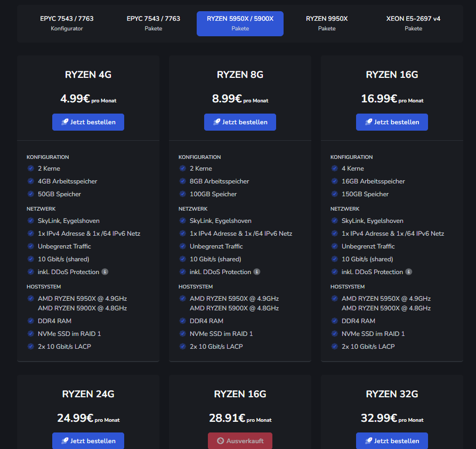Click the checkmark next to 100GB Speicher
This screenshot has width=476, height=449.
[x=182, y=194]
